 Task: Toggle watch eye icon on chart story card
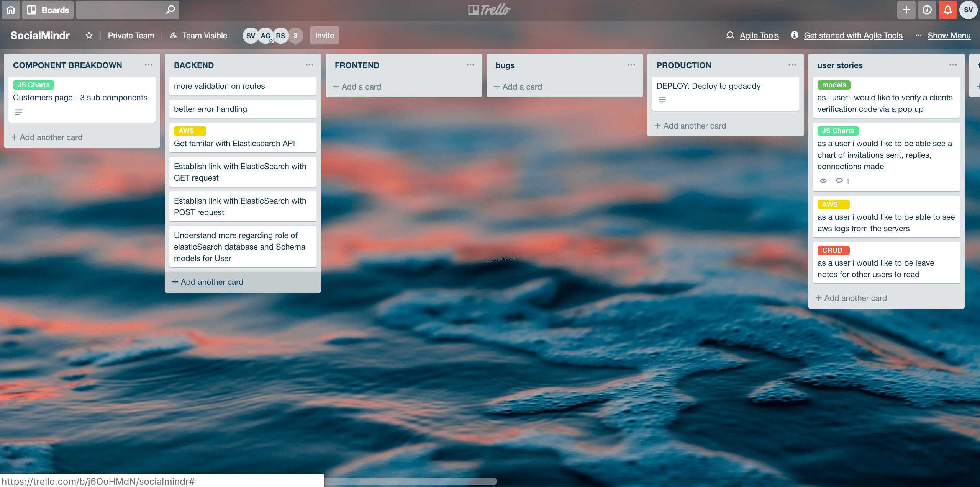(x=823, y=181)
